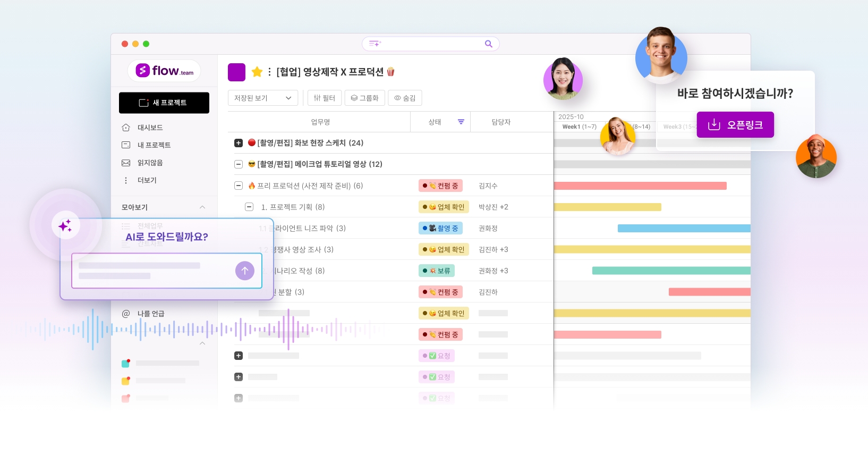868x454 pixels.
Task: Open the saved view (저장된 보기) dropdown
Action: [x=263, y=98]
